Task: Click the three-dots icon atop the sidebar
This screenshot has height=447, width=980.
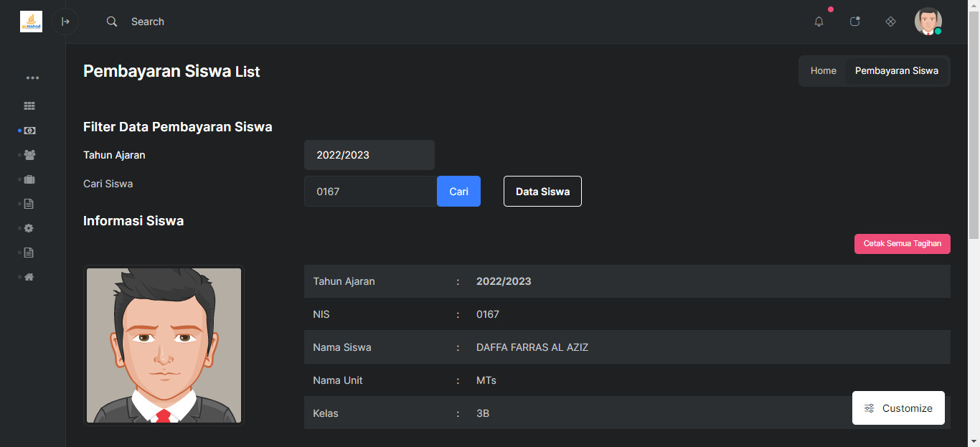Action: tap(32, 77)
